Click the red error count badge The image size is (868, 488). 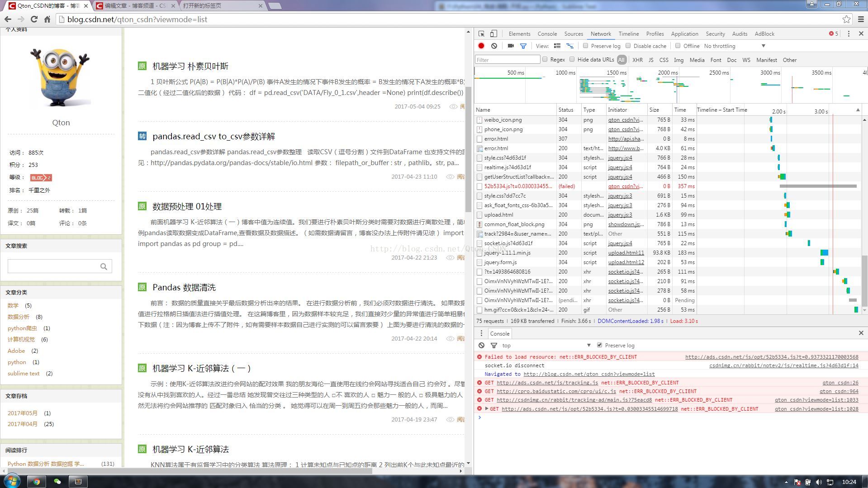click(x=833, y=33)
